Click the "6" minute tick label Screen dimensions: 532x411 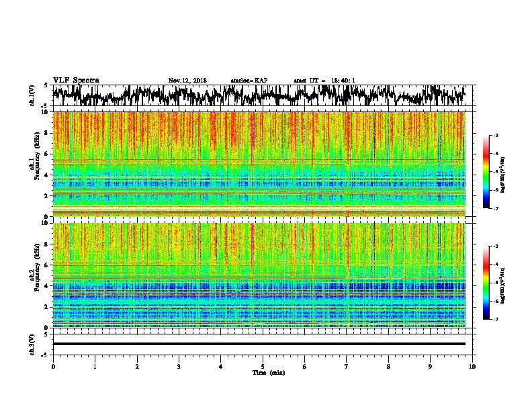click(x=304, y=367)
